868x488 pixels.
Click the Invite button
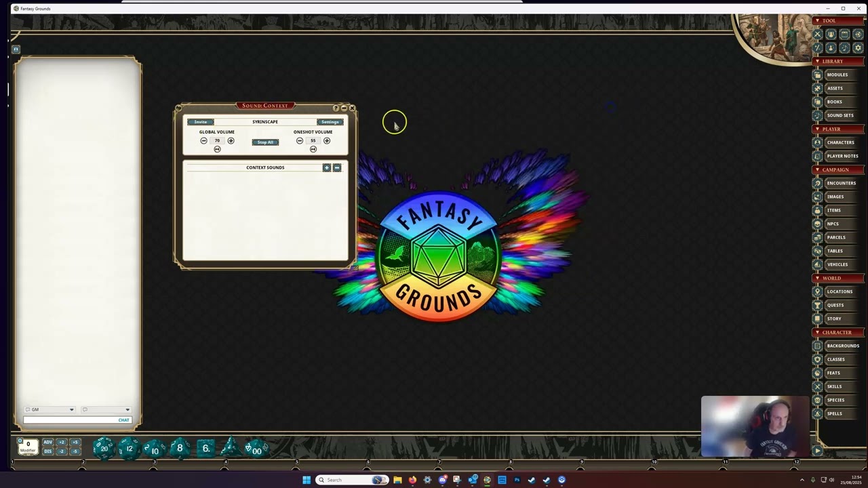(x=201, y=122)
